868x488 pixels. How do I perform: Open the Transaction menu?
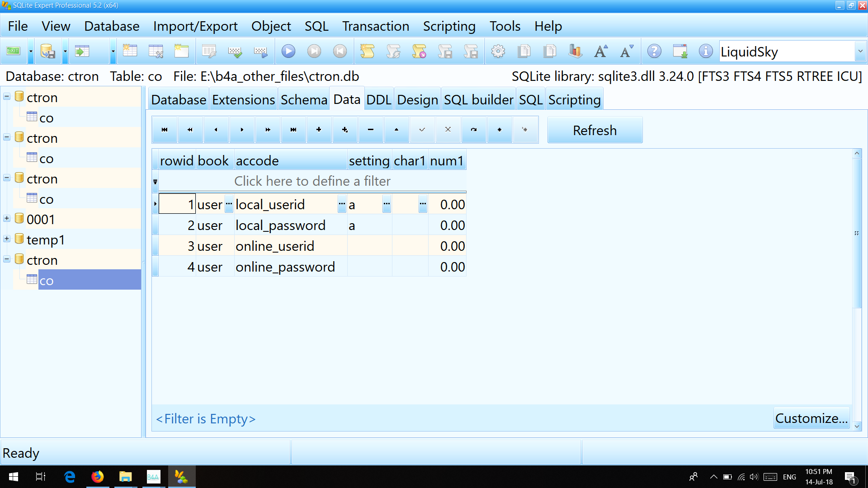[375, 26]
